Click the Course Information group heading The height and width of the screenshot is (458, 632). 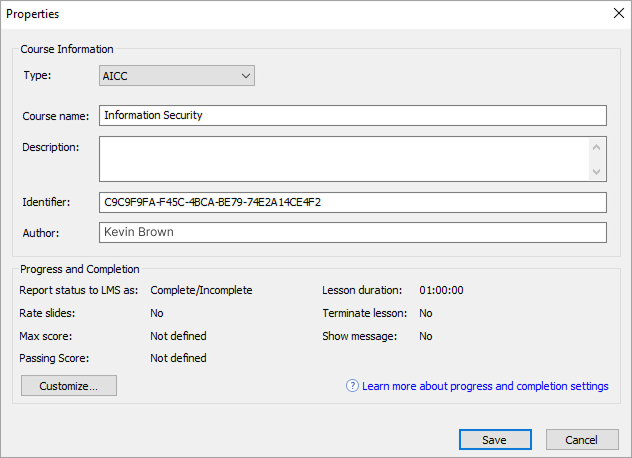tap(67, 49)
